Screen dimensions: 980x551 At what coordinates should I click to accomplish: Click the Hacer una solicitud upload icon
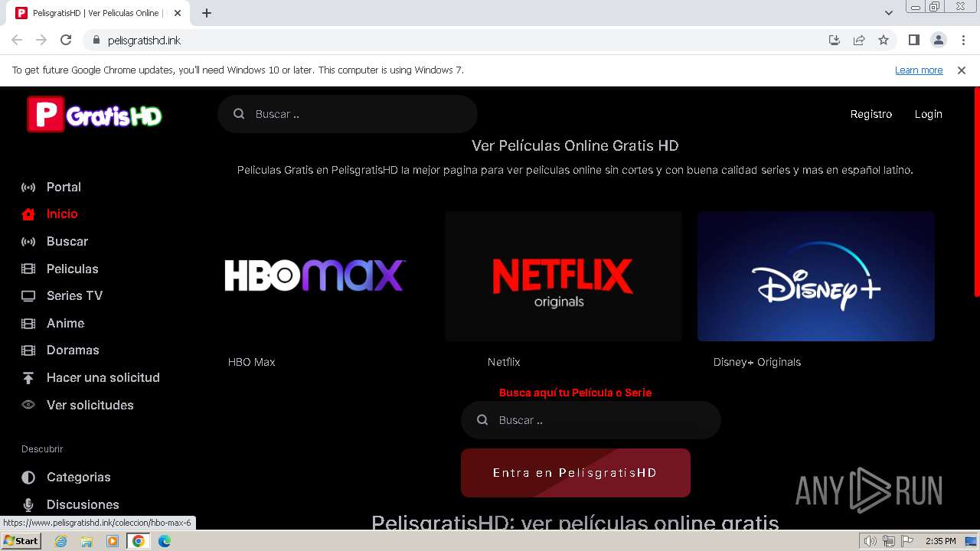pyautogui.click(x=28, y=378)
